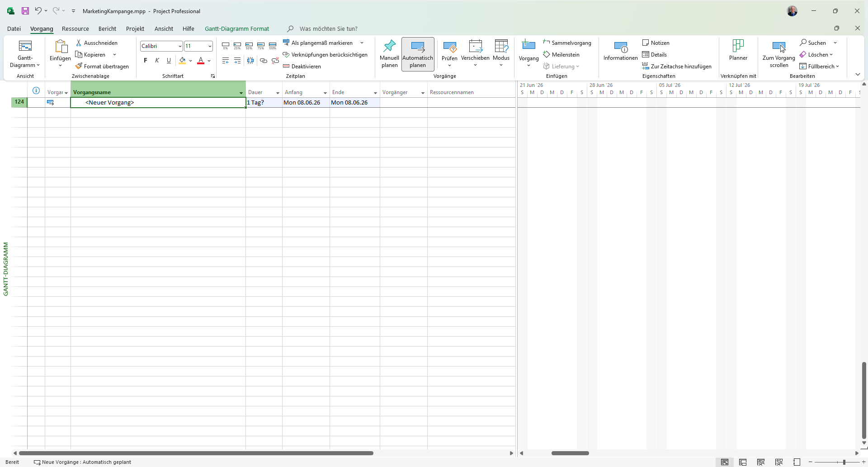The image size is (868, 467).
Task: Set progress to 50% complete icon
Action: pos(249,46)
